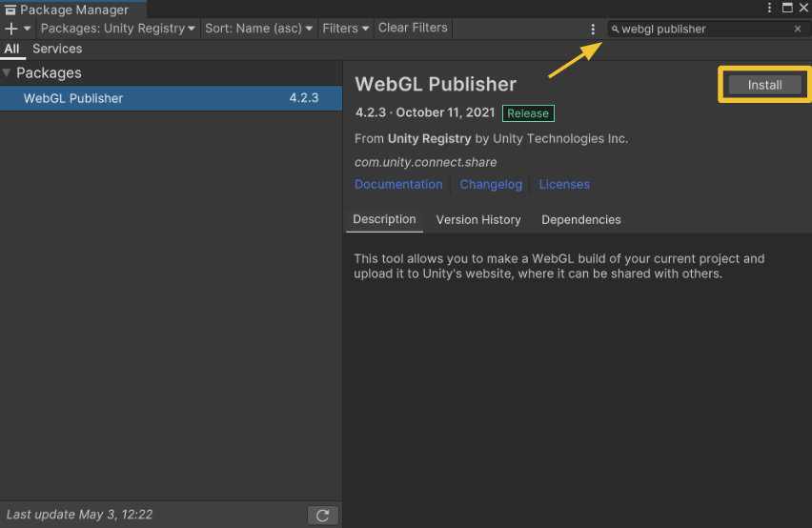This screenshot has width=812, height=528.
Task: Click the refresh package list icon
Action: (x=323, y=515)
